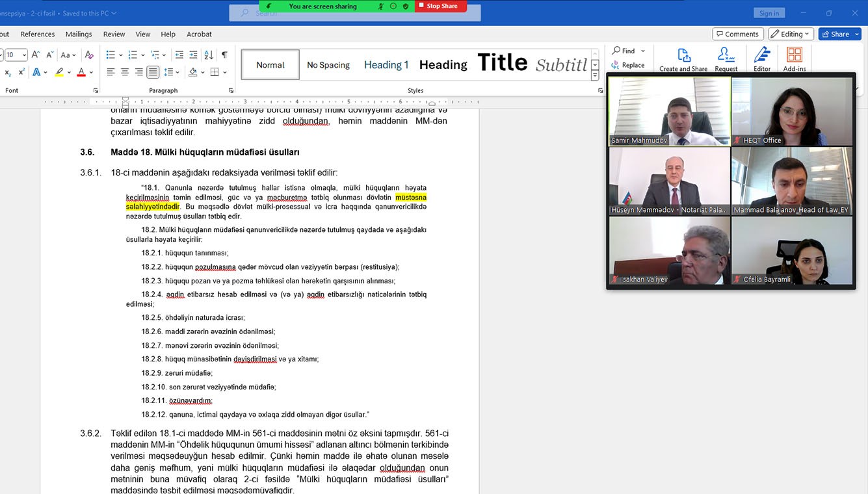The image size is (868, 494).
Task: Select HEQT Office video thumbnail
Action: (x=792, y=111)
